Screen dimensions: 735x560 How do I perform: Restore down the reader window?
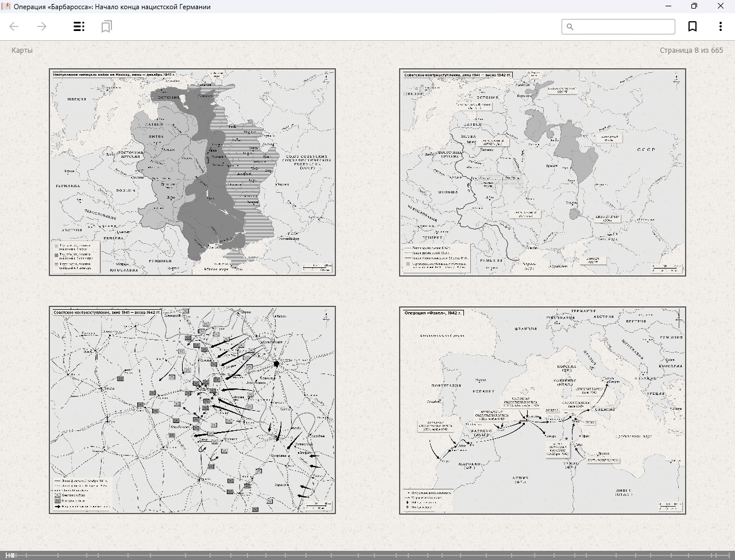point(694,6)
